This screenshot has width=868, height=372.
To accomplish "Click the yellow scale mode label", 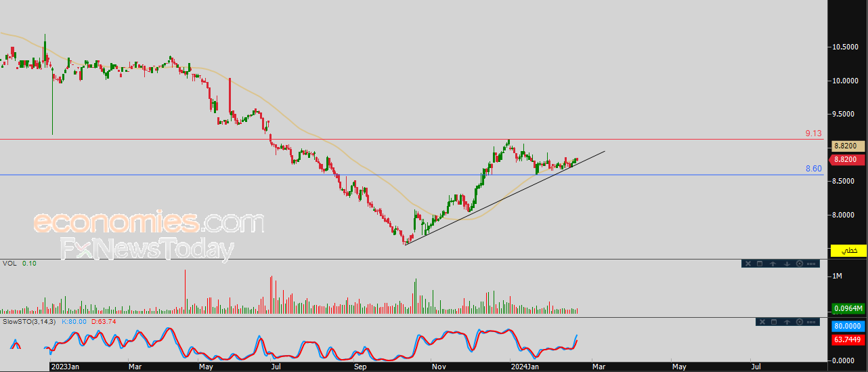I will coord(849,251).
